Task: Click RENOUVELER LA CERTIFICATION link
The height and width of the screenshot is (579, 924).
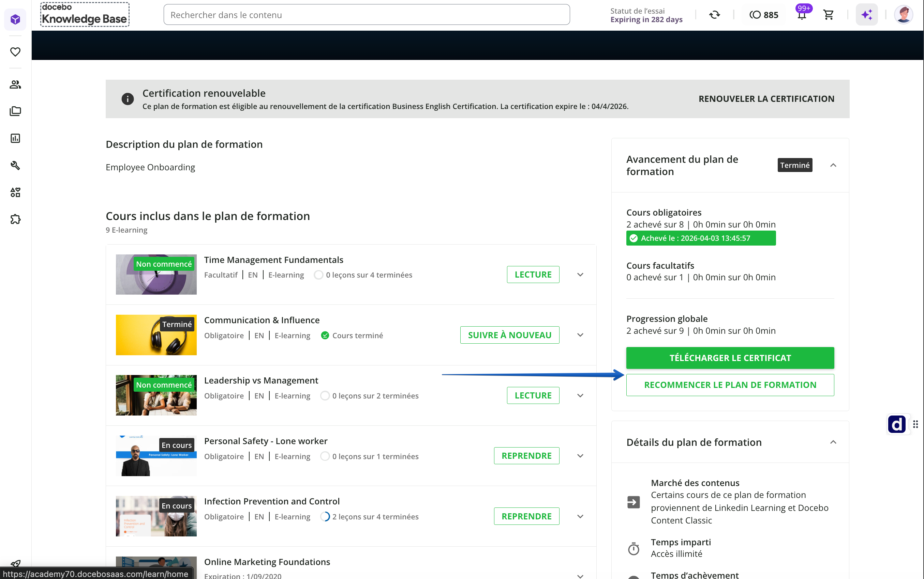Action: click(x=766, y=99)
